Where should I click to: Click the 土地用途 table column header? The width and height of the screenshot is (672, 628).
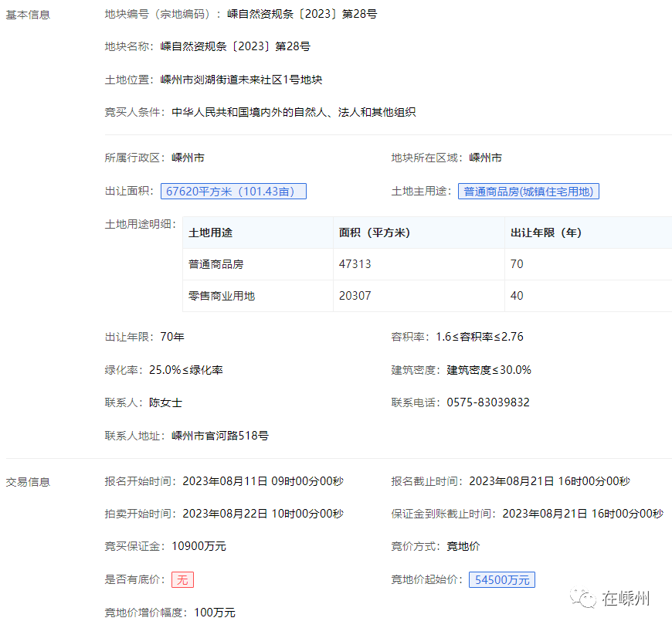[211, 233]
